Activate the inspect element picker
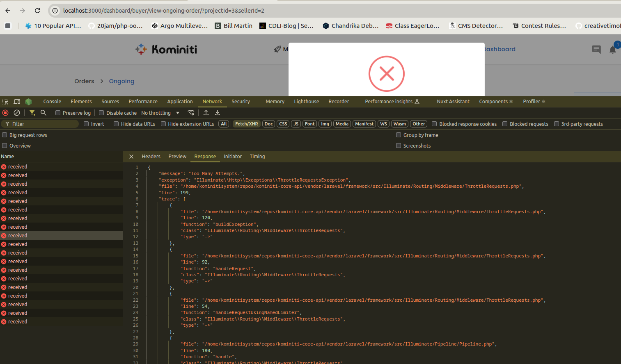 click(x=5, y=102)
